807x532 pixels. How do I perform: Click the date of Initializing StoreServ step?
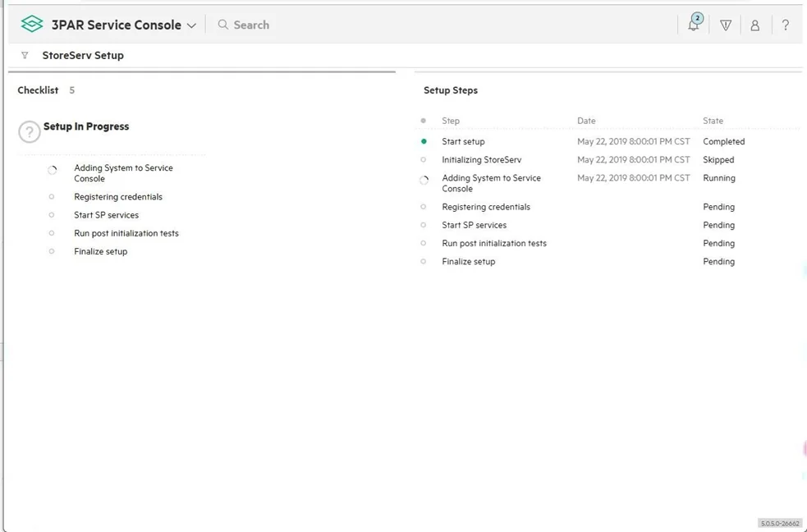coord(634,159)
